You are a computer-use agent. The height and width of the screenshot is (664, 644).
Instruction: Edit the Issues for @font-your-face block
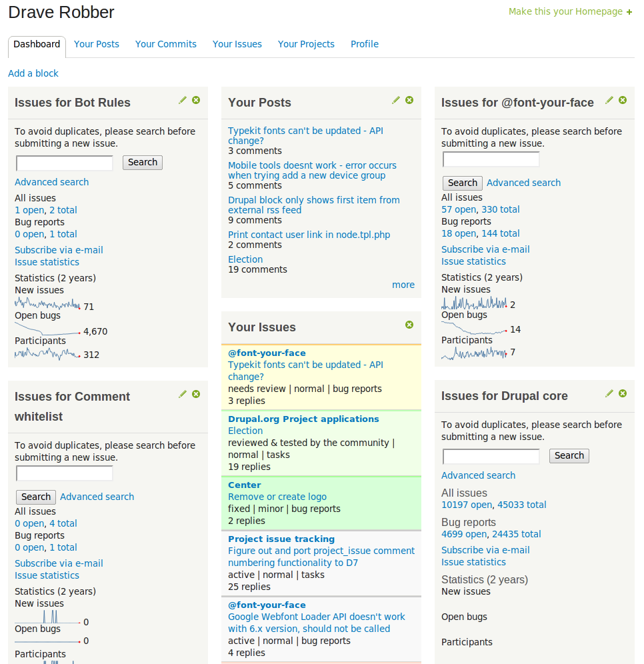(x=609, y=100)
